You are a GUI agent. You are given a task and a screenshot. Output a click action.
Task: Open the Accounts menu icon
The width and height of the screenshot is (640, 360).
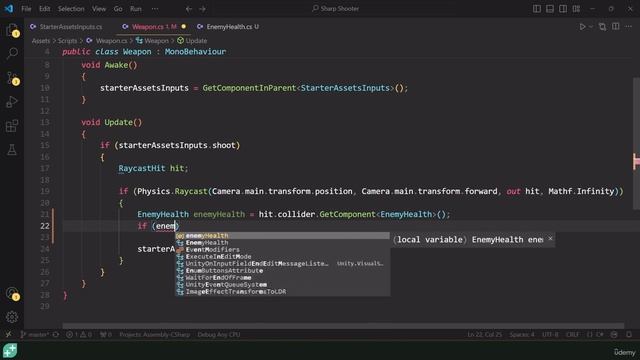[12, 293]
